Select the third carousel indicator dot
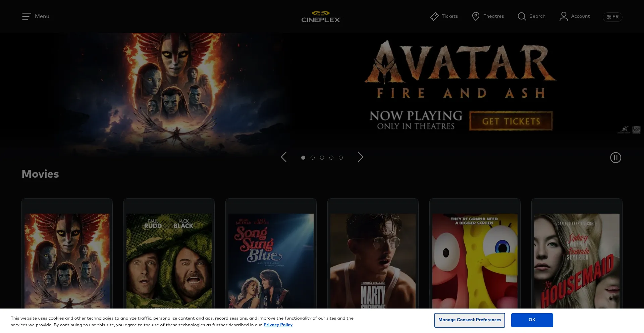The image size is (644, 333). pyautogui.click(x=322, y=157)
